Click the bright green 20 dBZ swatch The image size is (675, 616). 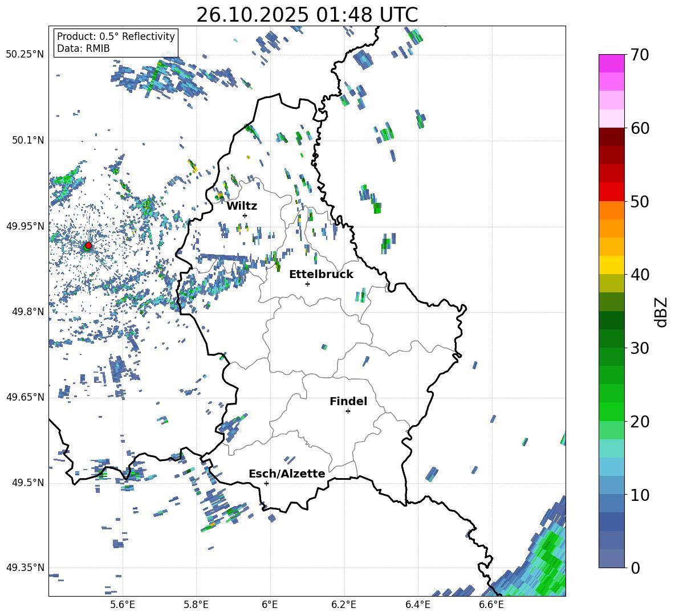click(612, 411)
